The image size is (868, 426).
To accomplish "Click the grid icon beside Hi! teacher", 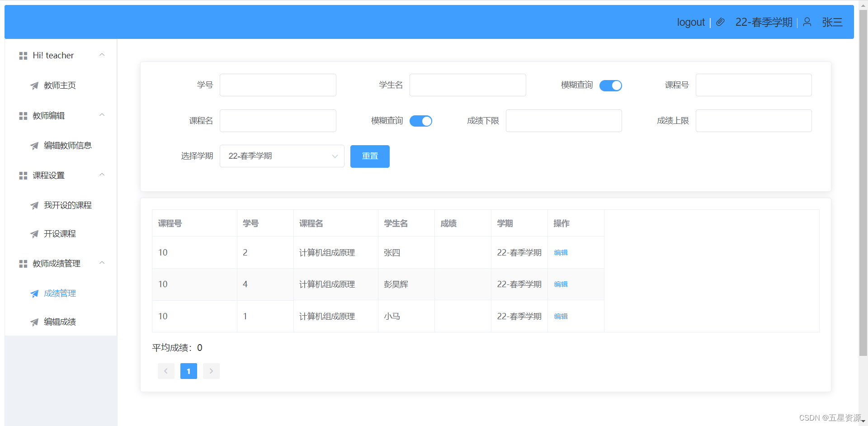I will click(x=23, y=56).
